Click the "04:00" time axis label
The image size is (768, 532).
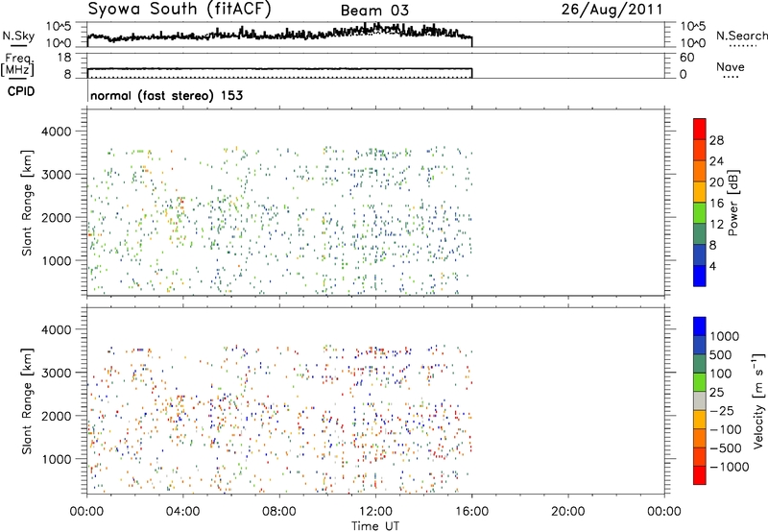(182, 512)
